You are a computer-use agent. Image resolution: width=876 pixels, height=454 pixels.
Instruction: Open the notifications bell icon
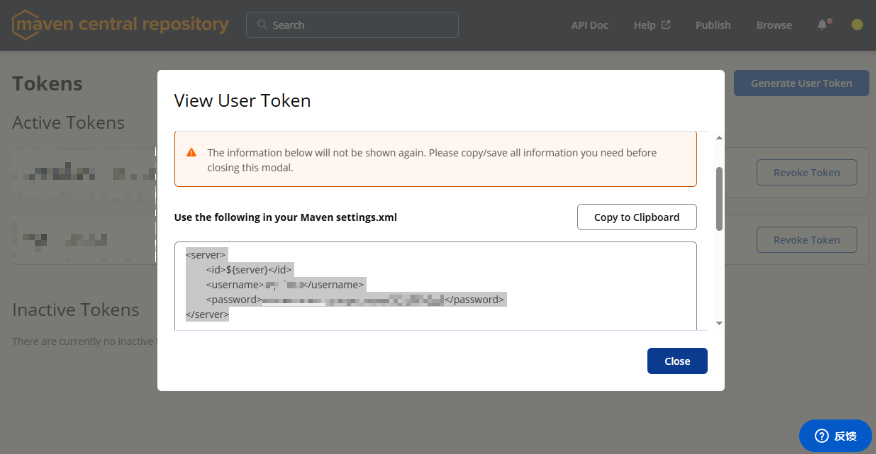tap(822, 25)
